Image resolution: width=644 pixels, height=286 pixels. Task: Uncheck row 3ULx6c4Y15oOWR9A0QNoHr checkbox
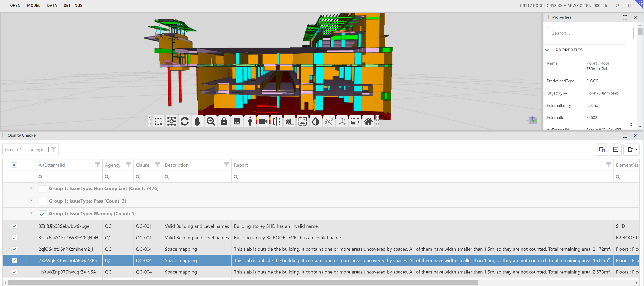[14, 238]
